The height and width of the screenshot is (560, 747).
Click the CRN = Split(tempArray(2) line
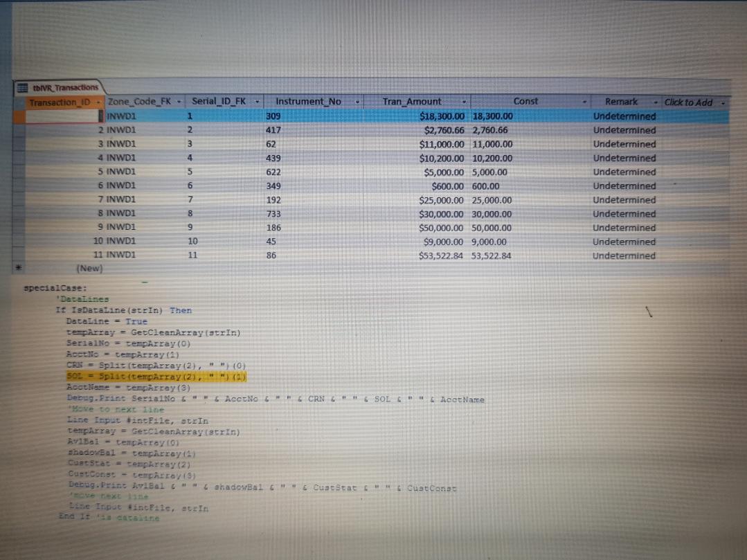click(x=156, y=365)
